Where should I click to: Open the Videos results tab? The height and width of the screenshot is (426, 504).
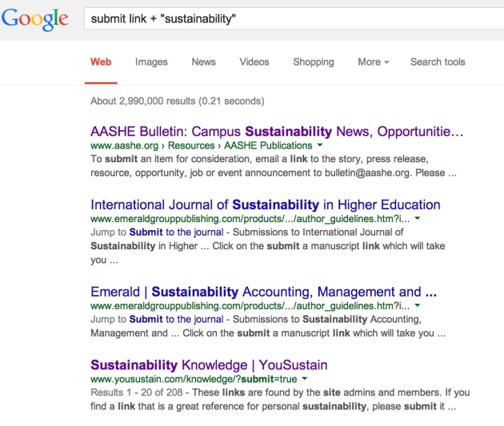pyautogui.click(x=254, y=62)
